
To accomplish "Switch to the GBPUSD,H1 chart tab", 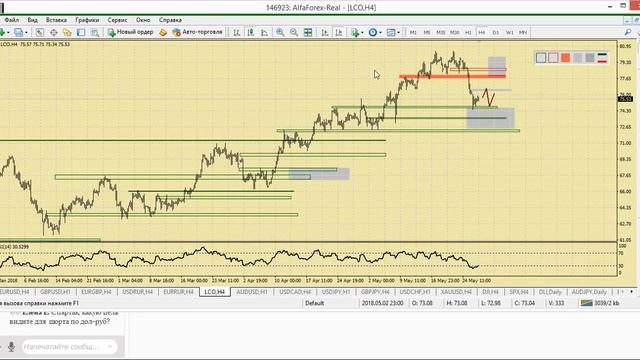I will pos(55,292).
